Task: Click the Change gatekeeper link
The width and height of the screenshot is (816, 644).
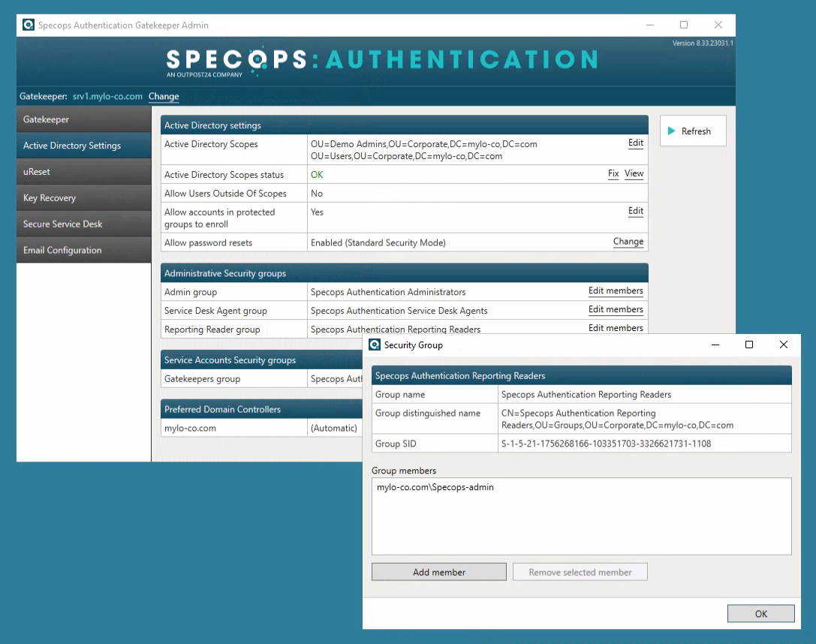Action: point(164,96)
